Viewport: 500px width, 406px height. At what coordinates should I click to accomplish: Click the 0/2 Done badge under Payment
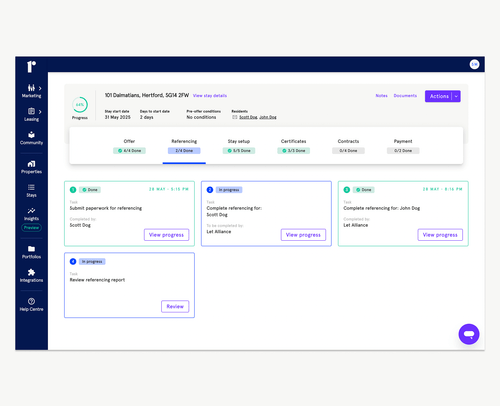tap(403, 151)
